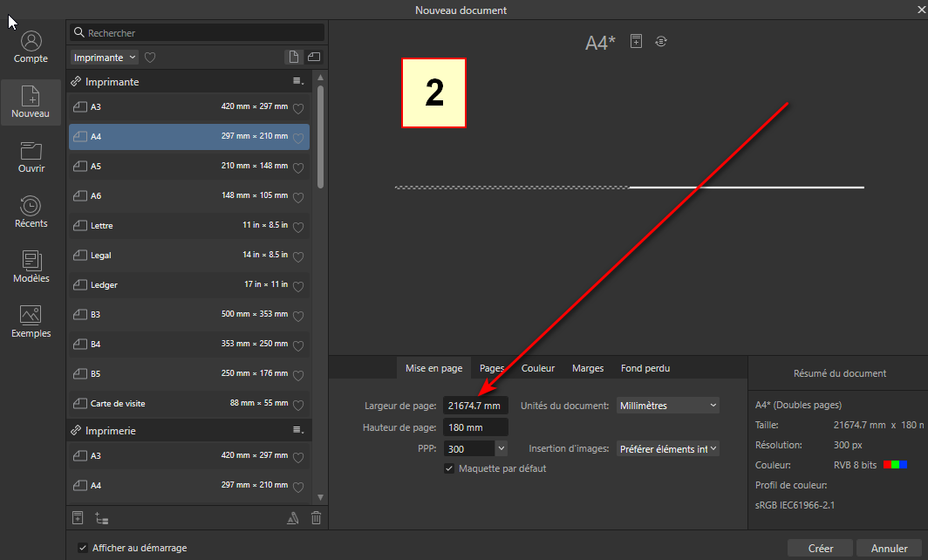
Task: Switch to Pages tab
Action: [x=491, y=368]
